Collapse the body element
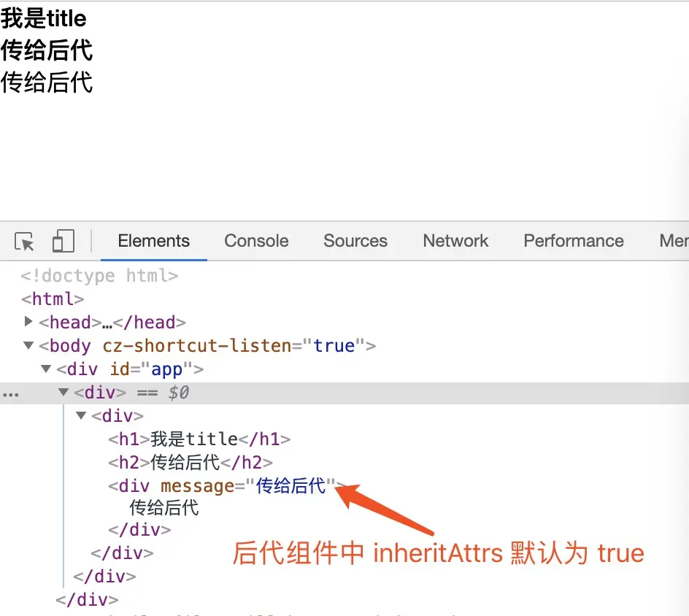 coord(28,345)
